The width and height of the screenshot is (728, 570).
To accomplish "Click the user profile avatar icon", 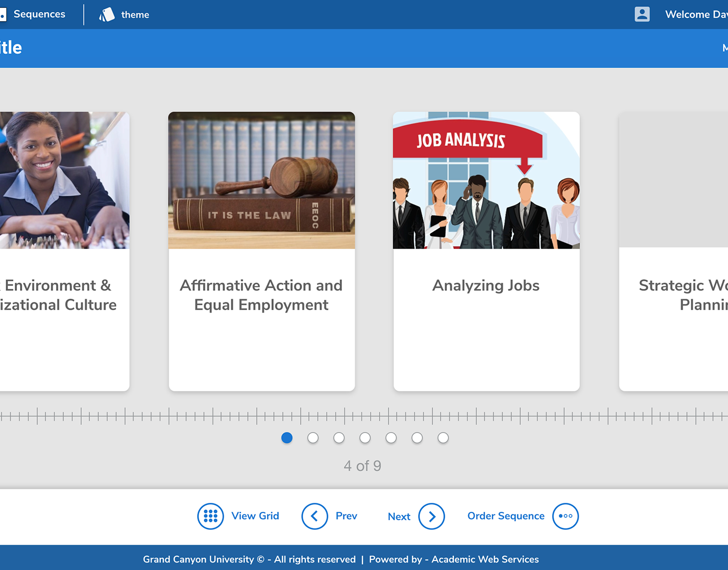I will [x=642, y=14].
